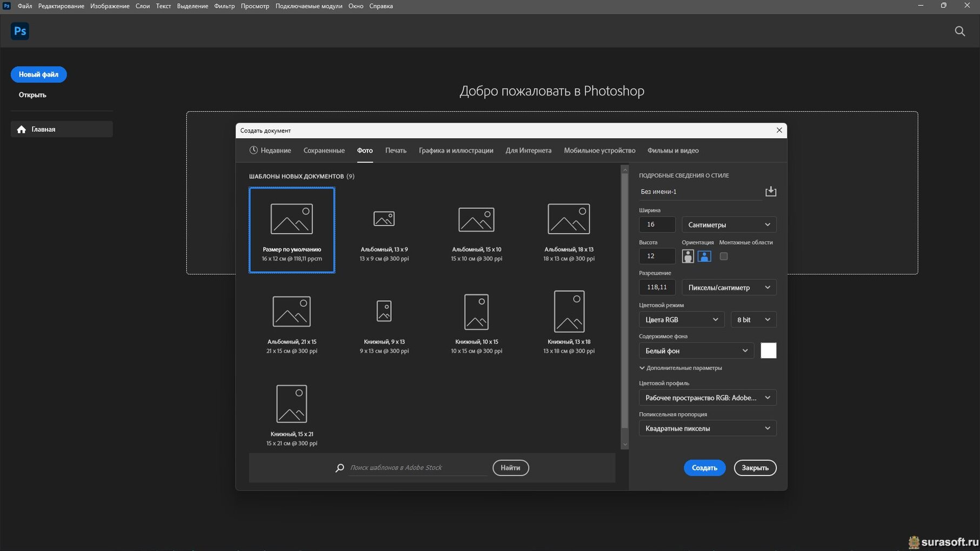Select landscape orientation icon
Image resolution: width=980 pixels, height=551 pixels.
(704, 256)
